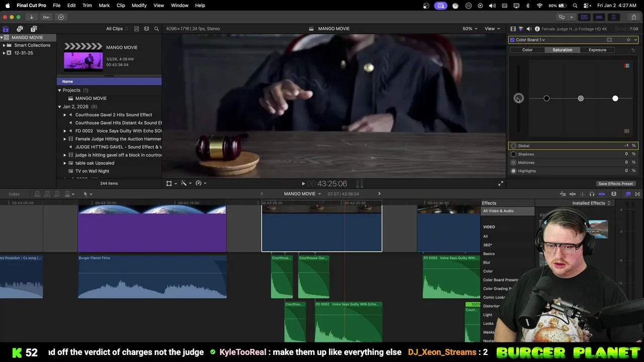The width and height of the screenshot is (644, 362).
Task: Show the Video inspector tab icon
Action: 513,29
